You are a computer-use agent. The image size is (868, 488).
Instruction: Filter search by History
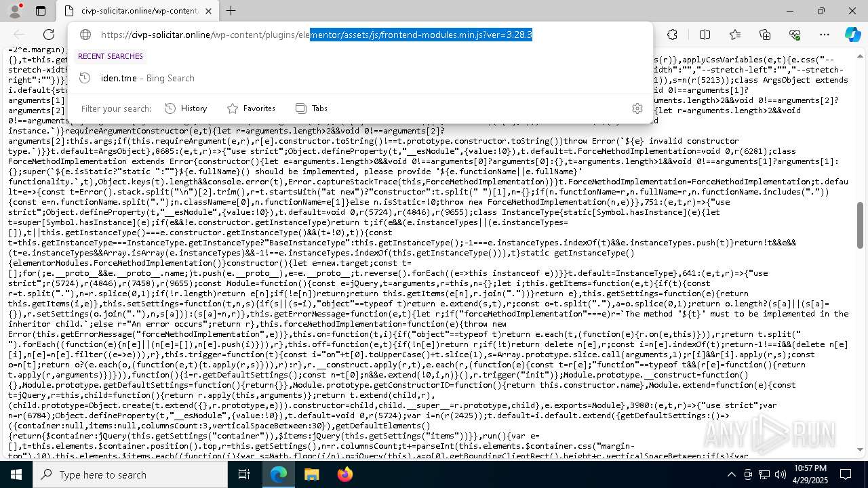pos(186,108)
